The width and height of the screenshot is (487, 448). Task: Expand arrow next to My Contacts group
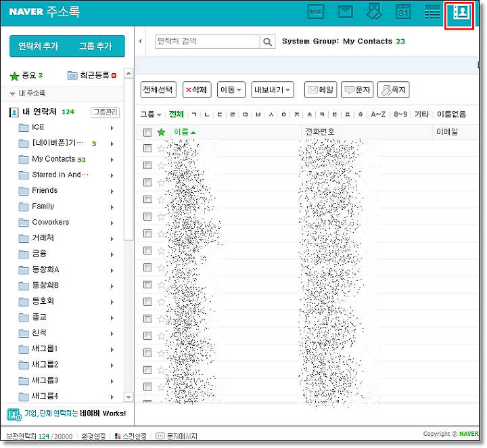112,160
